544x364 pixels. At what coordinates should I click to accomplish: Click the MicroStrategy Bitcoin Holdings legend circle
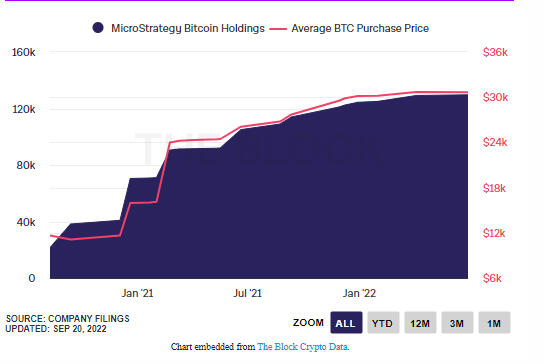(98, 28)
